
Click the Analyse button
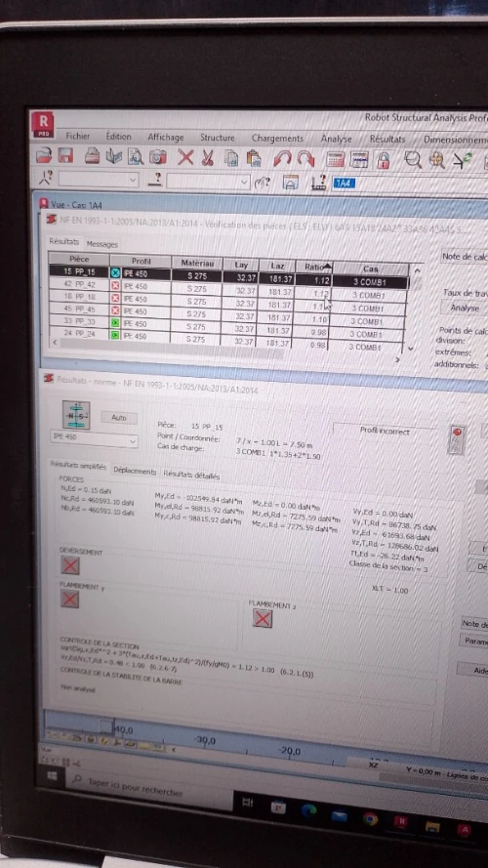pyautogui.click(x=465, y=308)
